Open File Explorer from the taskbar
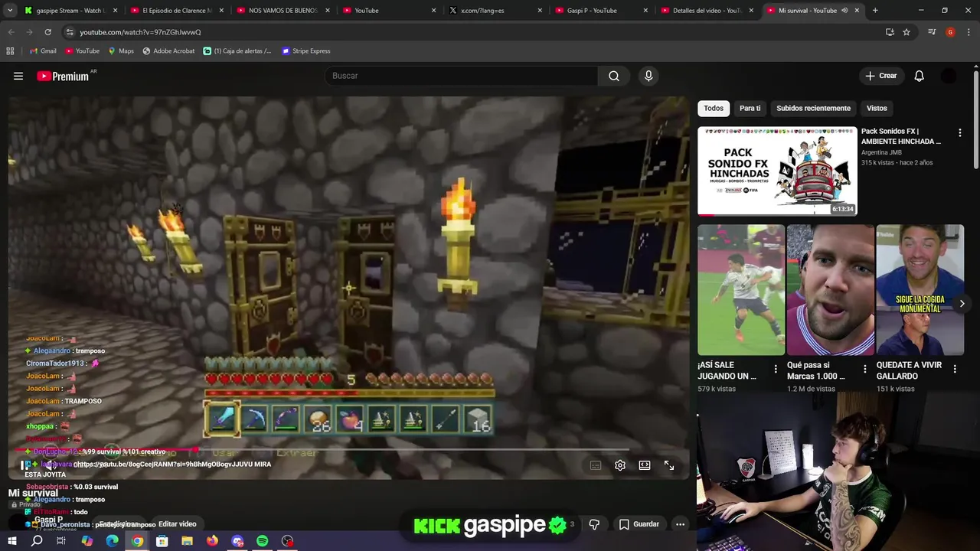The height and width of the screenshot is (551, 980). (x=187, y=541)
